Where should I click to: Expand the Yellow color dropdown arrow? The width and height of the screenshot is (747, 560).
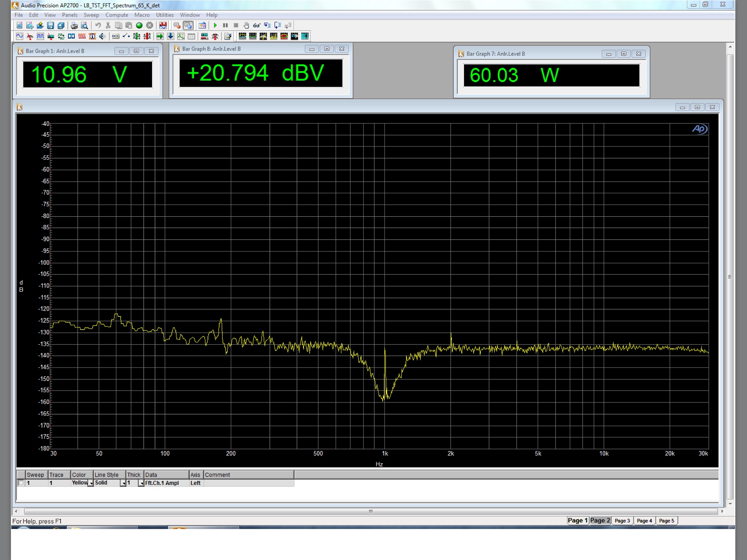91,483
